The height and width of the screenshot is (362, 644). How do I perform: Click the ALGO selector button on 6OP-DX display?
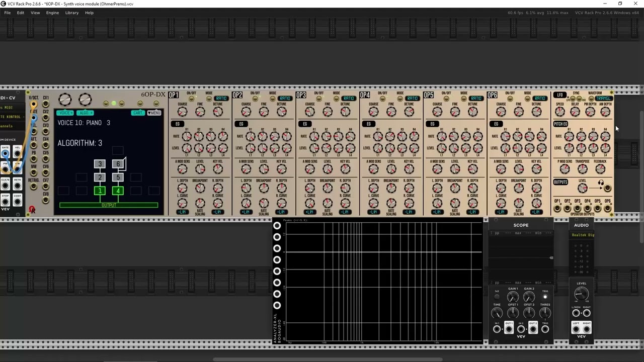85,113
